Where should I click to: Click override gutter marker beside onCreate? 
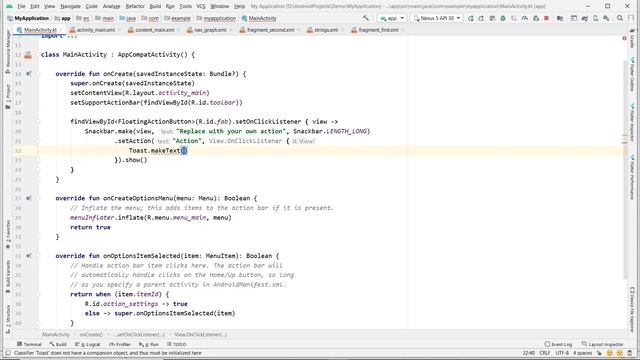(28, 74)
